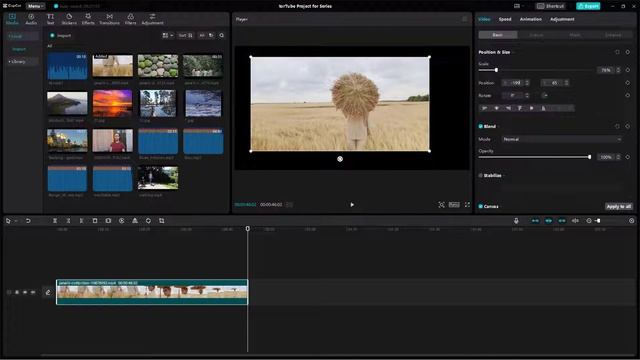
Task: Lock the main video track
Action: pyautogui.click(x=17, y=292)
